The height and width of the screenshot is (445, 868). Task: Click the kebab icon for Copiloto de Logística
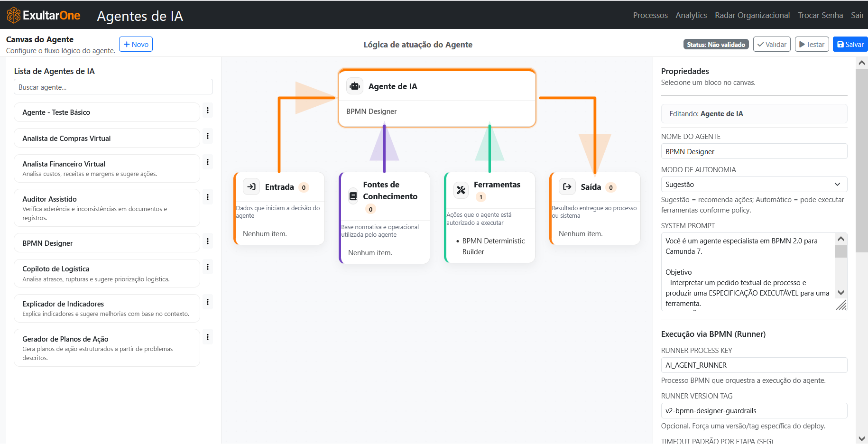click(x=207, y=267)
